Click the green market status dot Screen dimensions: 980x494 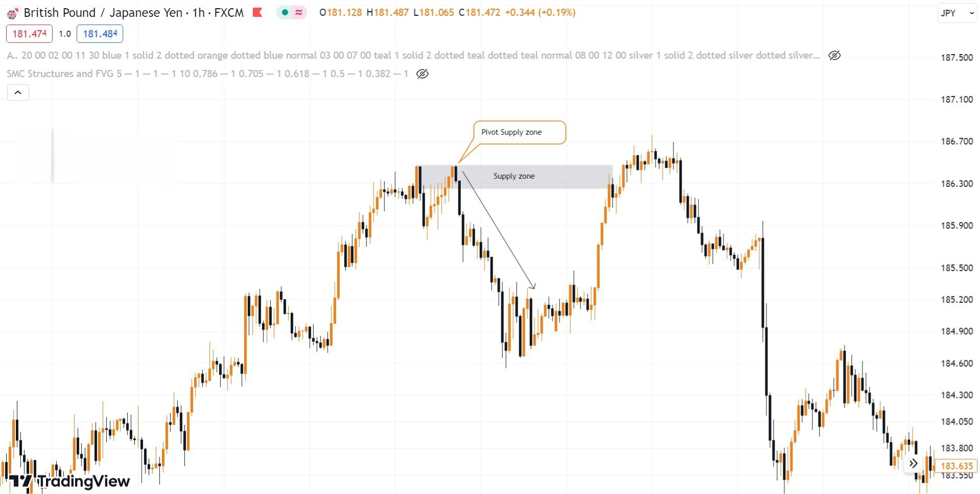point(285,13)
